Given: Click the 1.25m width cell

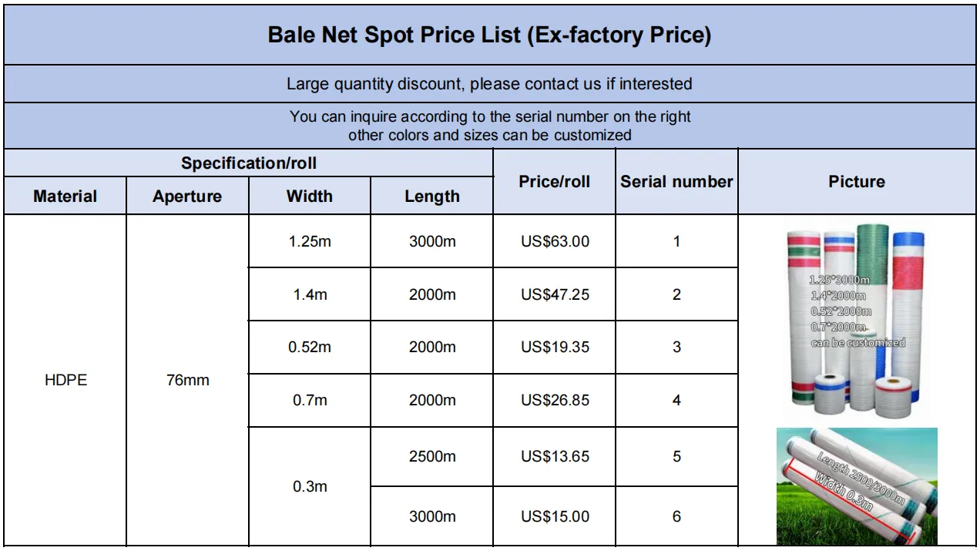Looking at the screenshot, I should pos(310,241).
